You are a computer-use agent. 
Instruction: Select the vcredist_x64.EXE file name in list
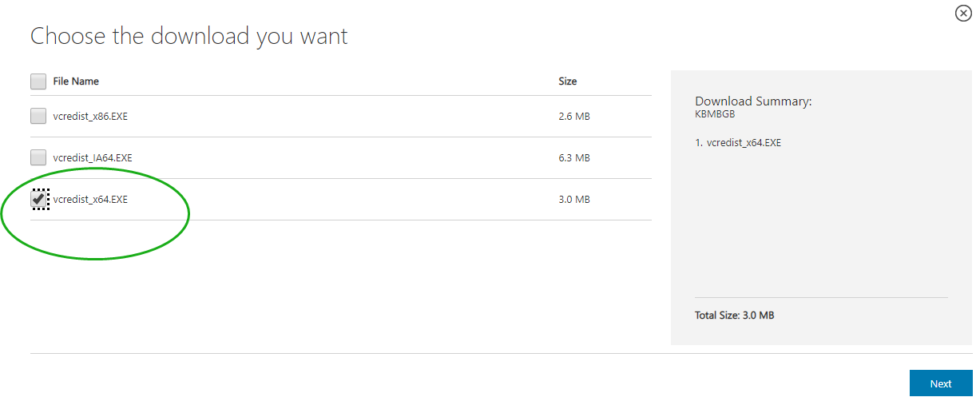[x=90, y=200]
